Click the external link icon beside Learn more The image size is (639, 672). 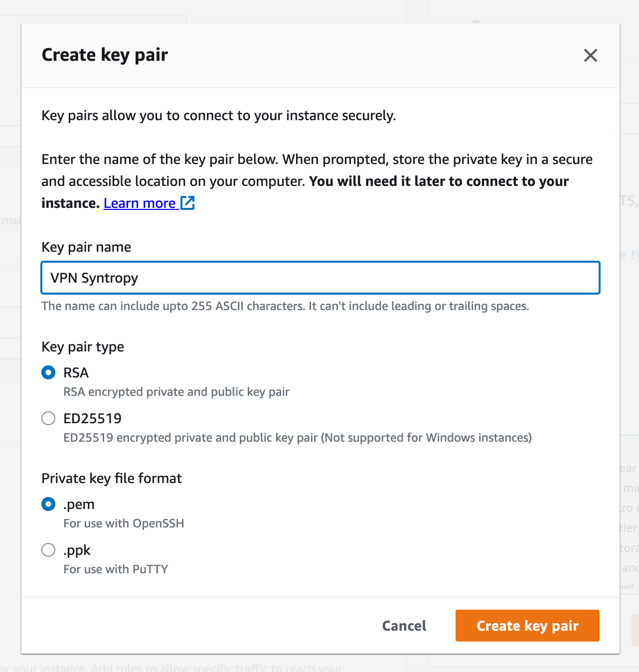click(x=187, y=203)
